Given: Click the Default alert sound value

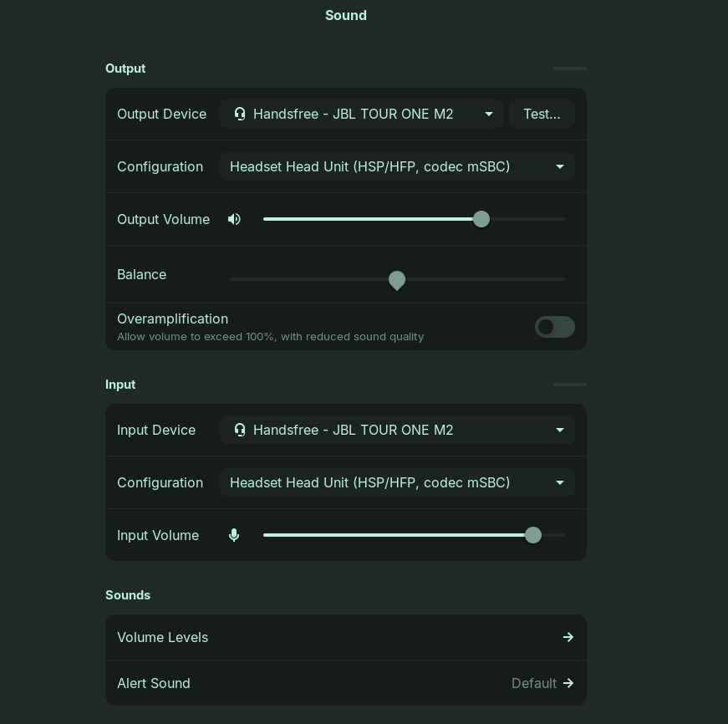Looking at the screenshot, I should click(533, 683).
